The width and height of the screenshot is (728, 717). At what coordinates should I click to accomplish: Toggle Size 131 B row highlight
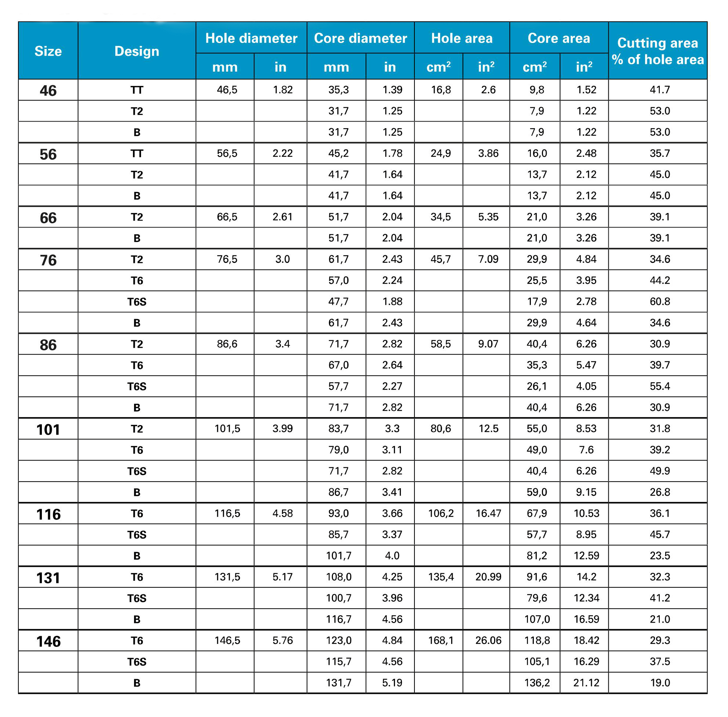364,618
